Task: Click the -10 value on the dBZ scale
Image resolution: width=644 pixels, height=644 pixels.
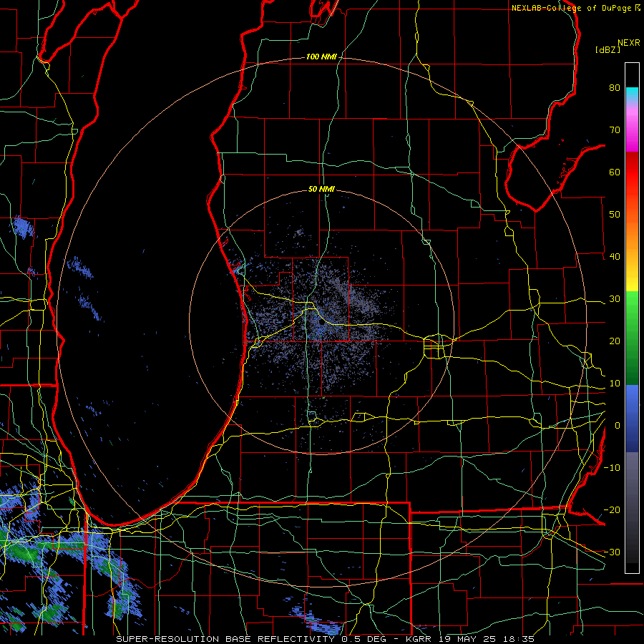Action: (x=612, y=468)
